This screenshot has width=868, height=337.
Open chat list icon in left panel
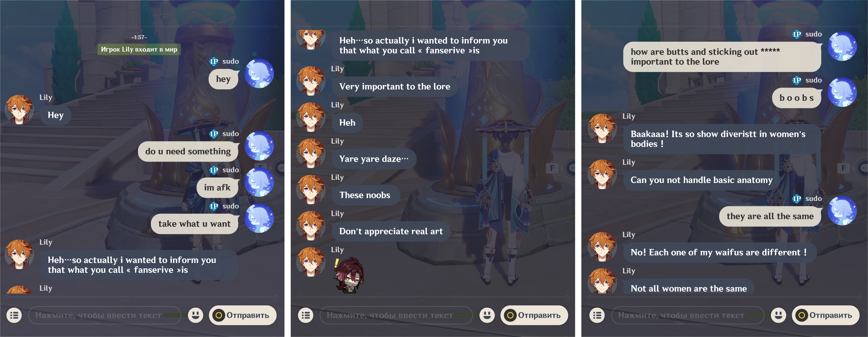(x=14, y=315)
